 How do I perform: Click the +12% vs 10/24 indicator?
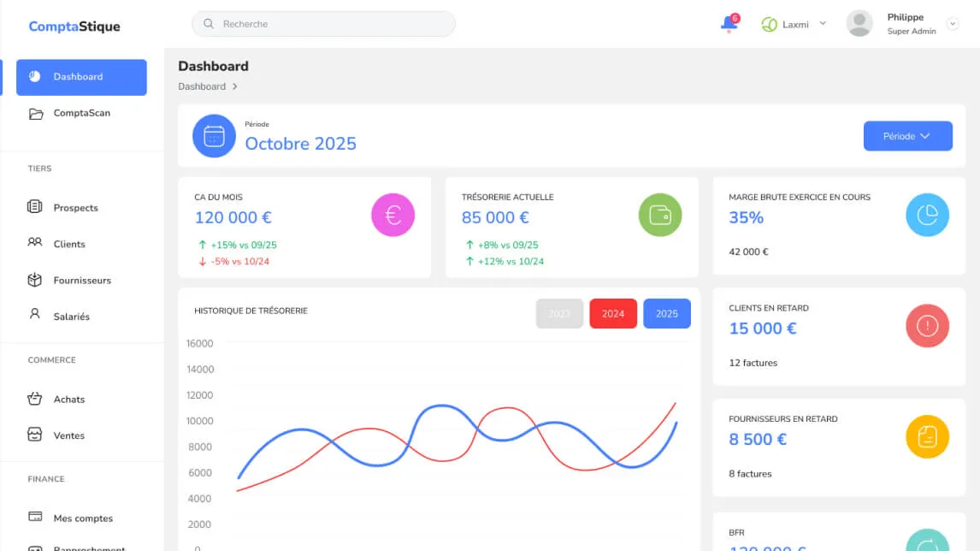coord(505,262)
